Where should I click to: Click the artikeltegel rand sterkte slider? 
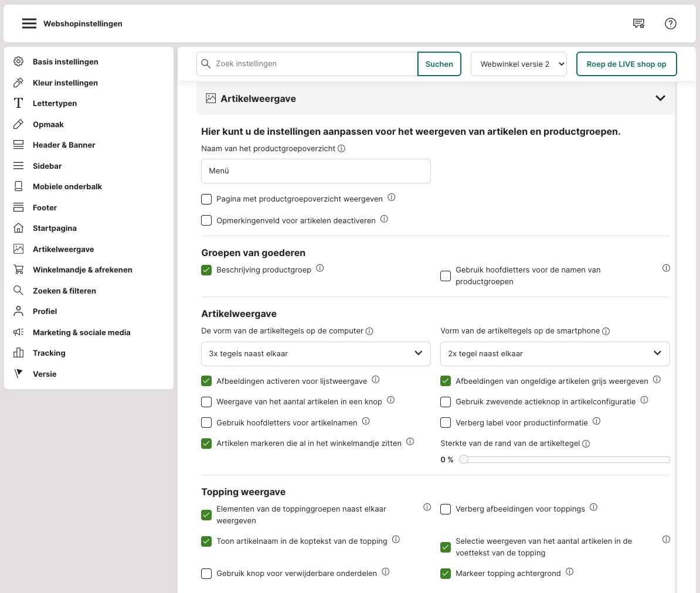click(566, 460)
